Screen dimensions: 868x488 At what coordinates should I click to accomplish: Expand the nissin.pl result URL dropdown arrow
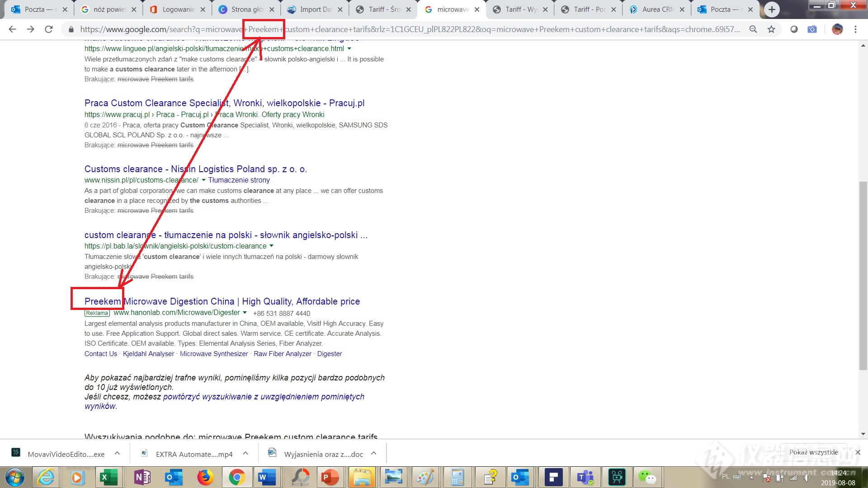pos(203,180)
